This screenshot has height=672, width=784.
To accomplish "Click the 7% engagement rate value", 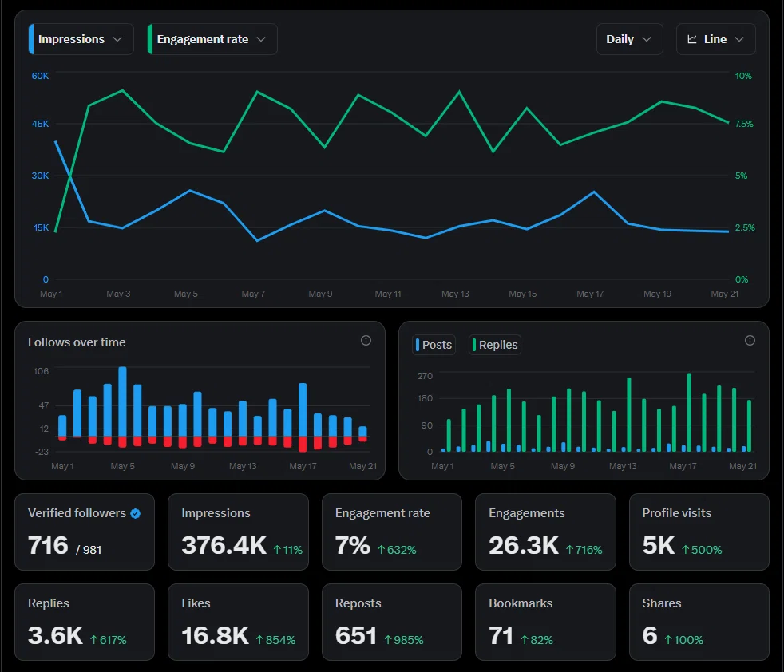I will [353, 545].
